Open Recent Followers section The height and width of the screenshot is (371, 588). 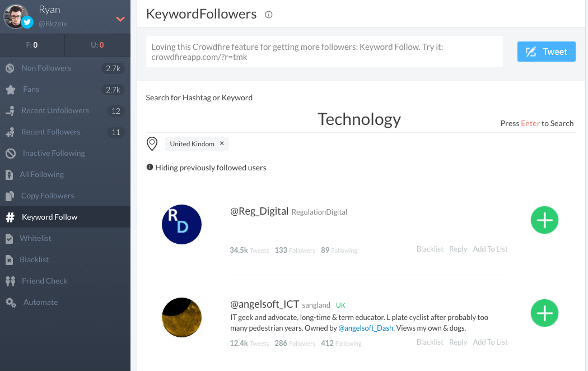[66, 132]
